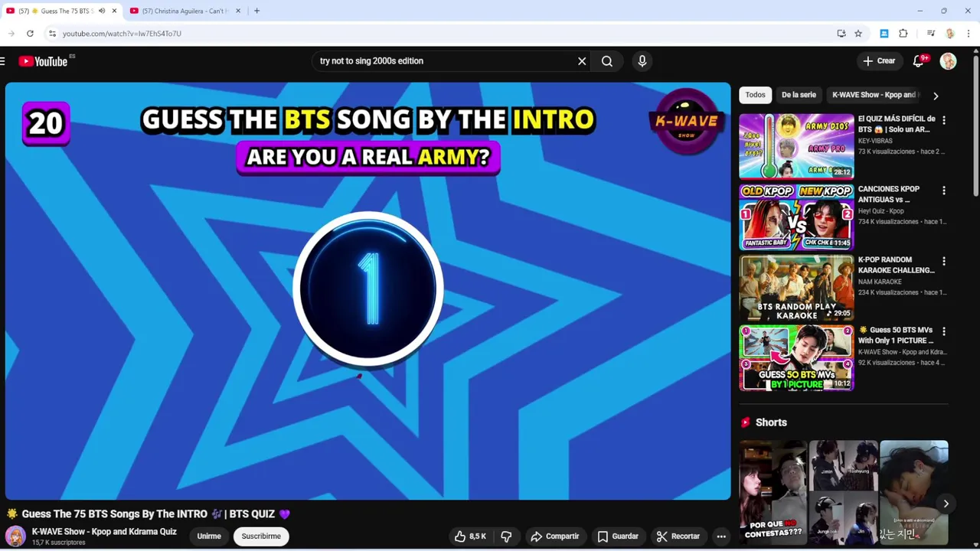This screenshot has height=551, width=980.
Task: View site information icon in address bar
Action: point(52,34)
